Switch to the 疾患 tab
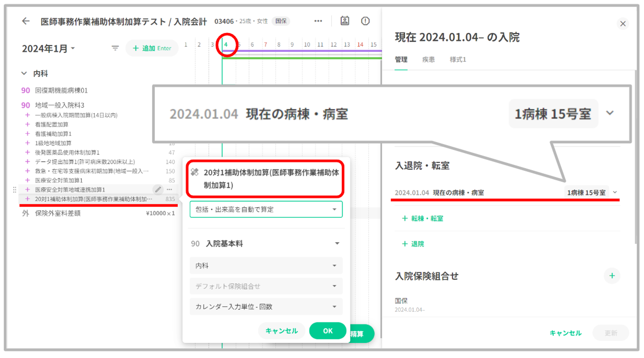The image size is (644, 358). pyautogui.click(x=428, y=60)
